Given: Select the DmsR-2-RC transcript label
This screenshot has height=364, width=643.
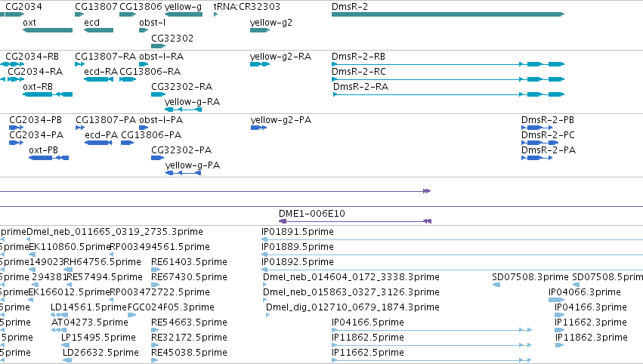Looking at the screenshot, I should point(359,71).
